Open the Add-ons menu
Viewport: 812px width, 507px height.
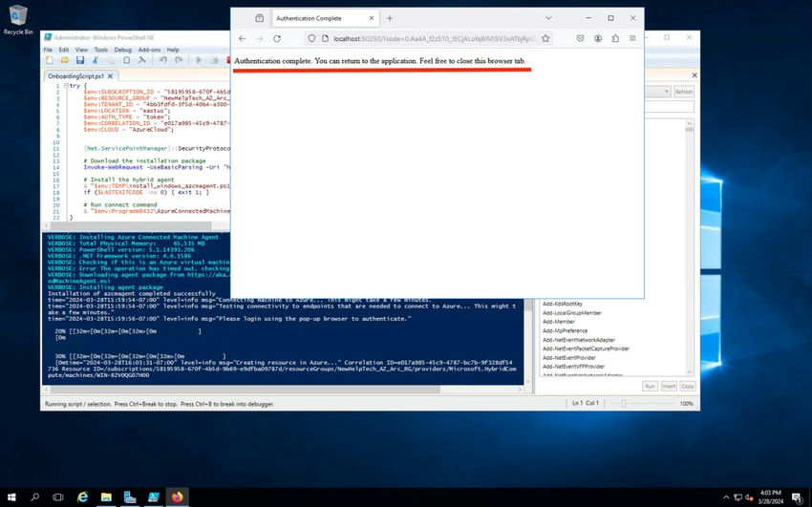[149, 50]
